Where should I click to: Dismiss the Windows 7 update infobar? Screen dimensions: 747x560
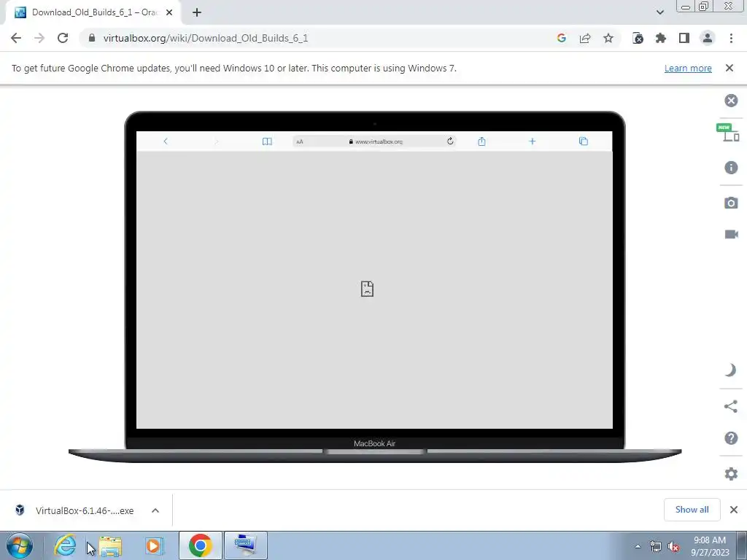[x=729, y=68]
